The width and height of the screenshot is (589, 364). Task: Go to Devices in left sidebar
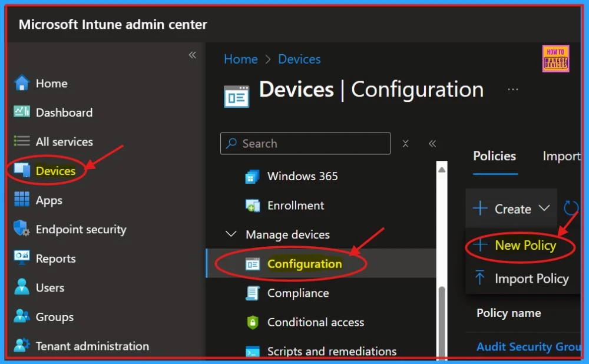click(55, 171)
